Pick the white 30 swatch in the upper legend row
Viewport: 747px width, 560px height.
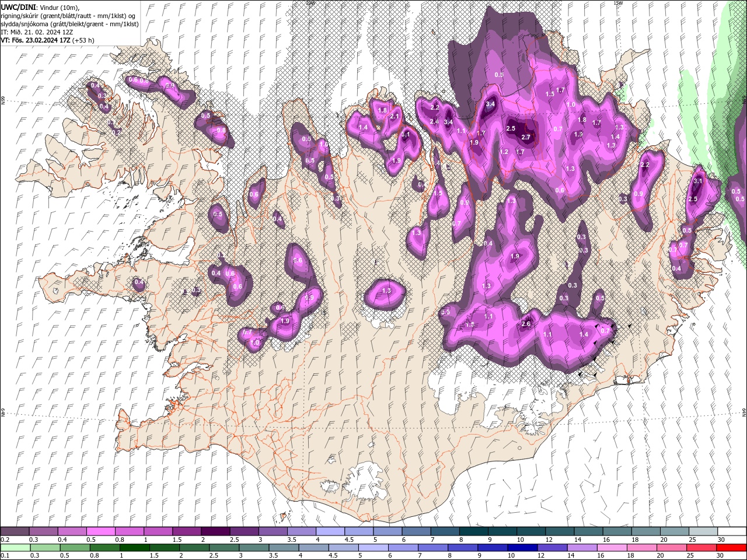(732, 531)
